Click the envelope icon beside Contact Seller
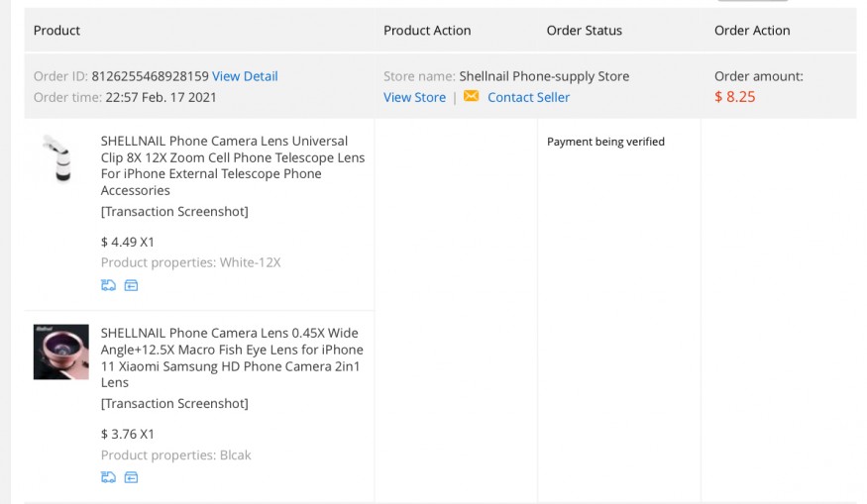 (471, 97)
